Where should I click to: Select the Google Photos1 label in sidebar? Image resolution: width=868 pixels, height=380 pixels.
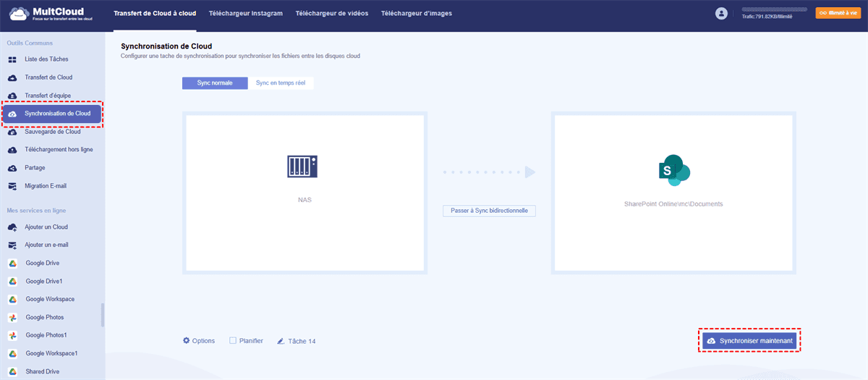(46, 336)
